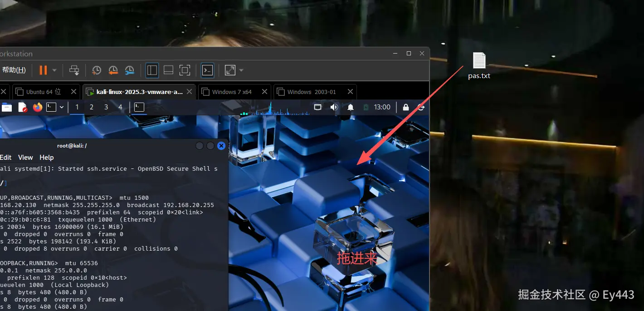
Task: Switch to Kali workspace 1
Action: pyautogui.click(x=77, y=107)
